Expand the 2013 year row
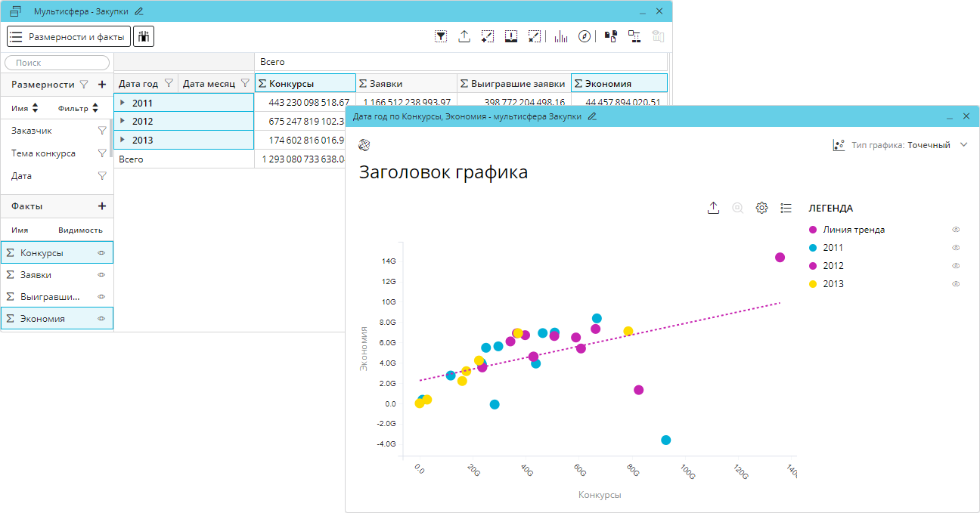Viewport: 980px width, 513px height. pyautogui.click(x=122, y=140)
